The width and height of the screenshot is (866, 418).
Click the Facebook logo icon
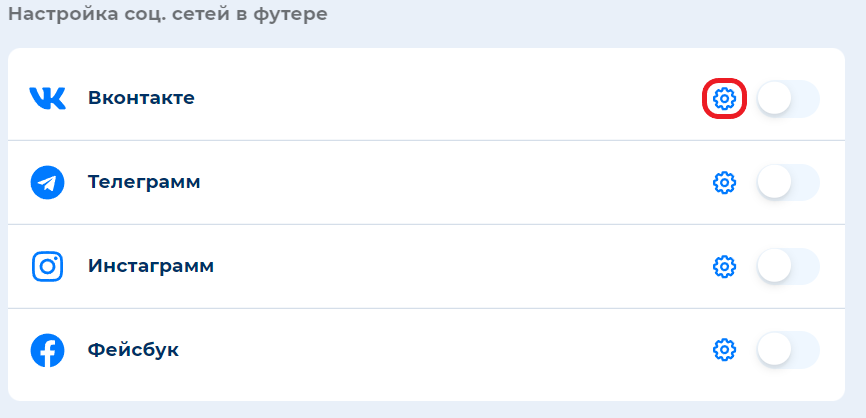[x=47, y=351]
